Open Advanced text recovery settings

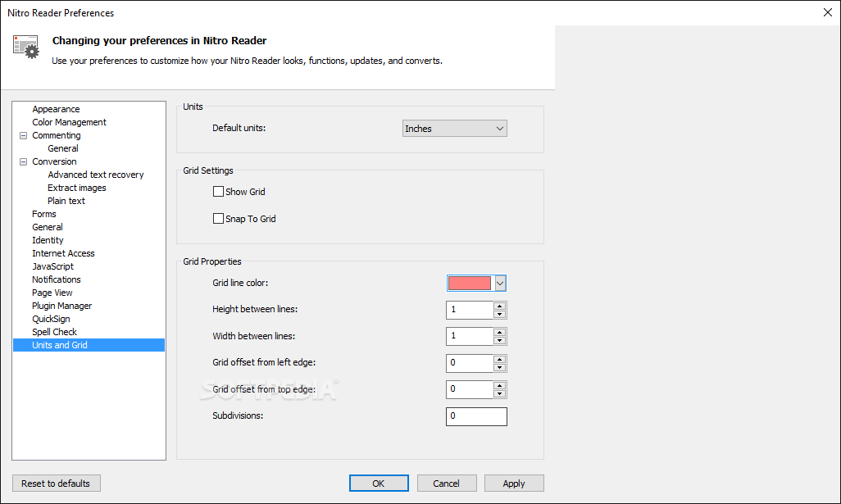coord(95,175)
